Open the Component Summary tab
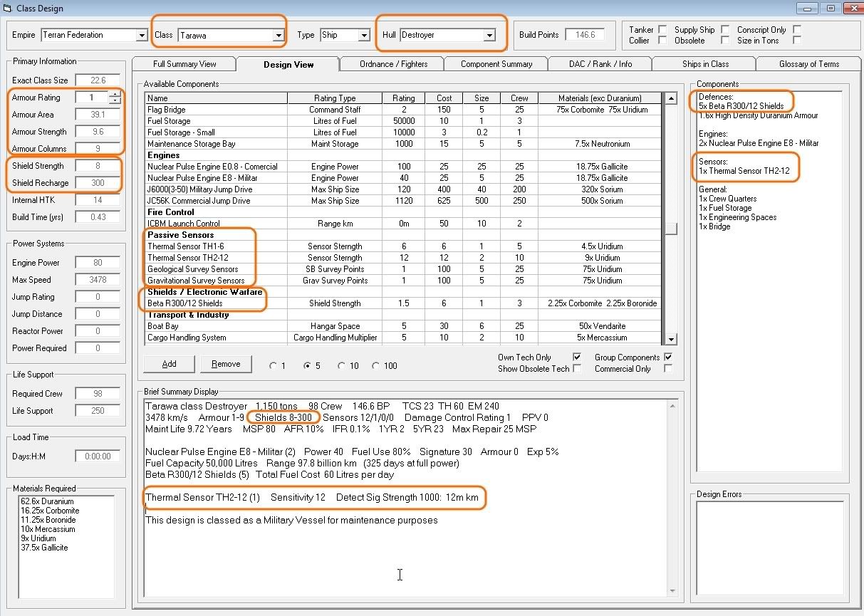 (496, 64)
